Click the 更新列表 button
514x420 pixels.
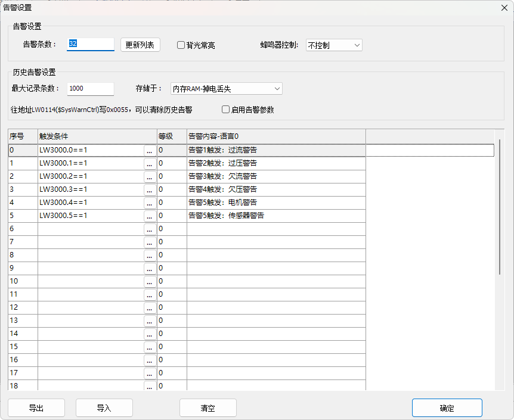[x=140, y=45]
